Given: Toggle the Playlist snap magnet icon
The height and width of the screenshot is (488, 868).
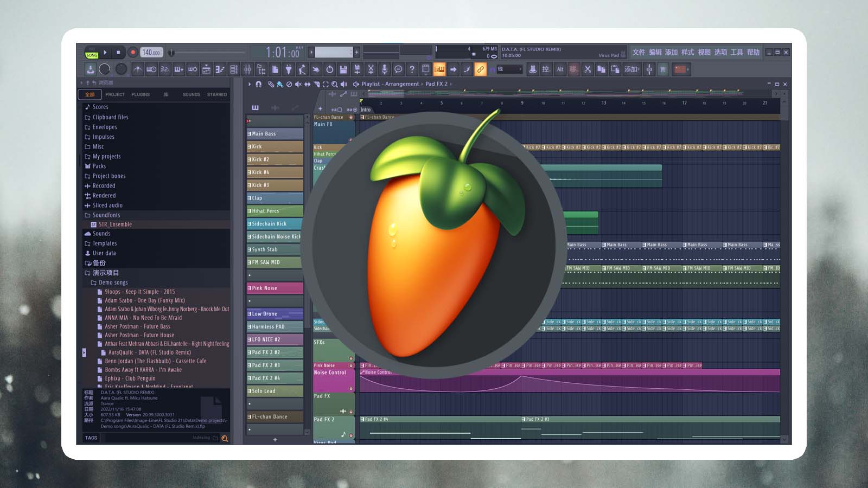Looking at the screenshot, I should pyautogui.click(x=259, y=84).
